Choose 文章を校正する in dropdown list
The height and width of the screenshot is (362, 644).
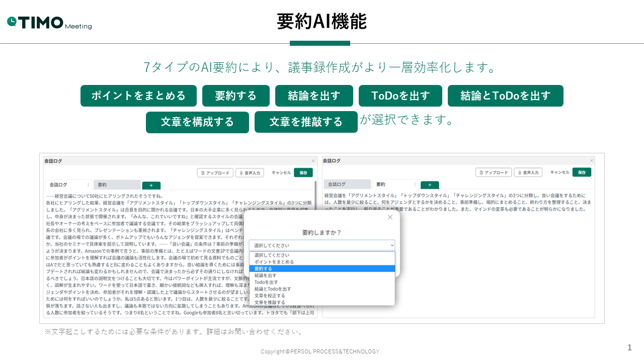[322, 296]
